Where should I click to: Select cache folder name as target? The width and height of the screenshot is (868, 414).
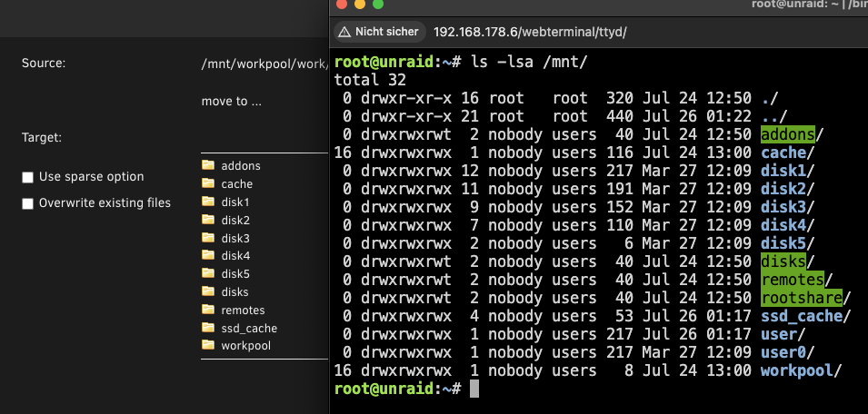click(237, 184)
